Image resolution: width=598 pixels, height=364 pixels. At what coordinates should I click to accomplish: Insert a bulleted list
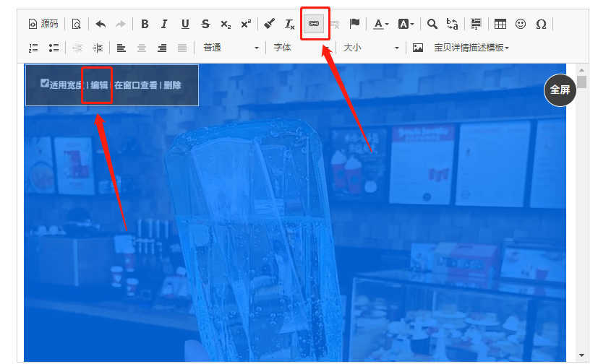tap(54, 48)
